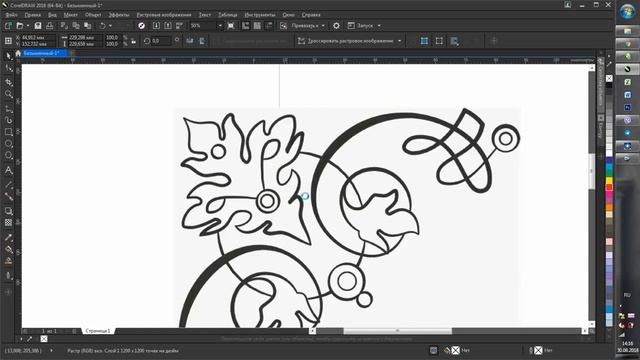Toggle full-screen preview
Image resolution: width=640 pixels, height=360 pixels.
coord(231,26)
